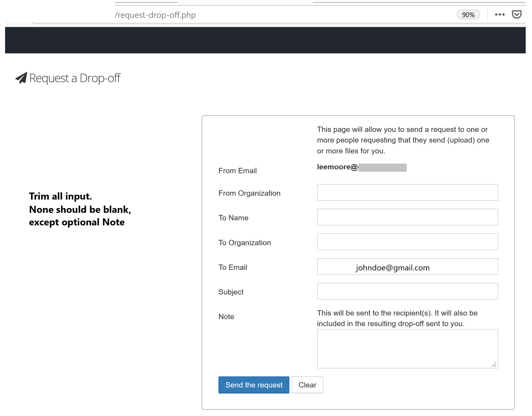Click the dark navigation bar
The height and width of the screenshot is (416, 532).
click(x=266, y=40)
